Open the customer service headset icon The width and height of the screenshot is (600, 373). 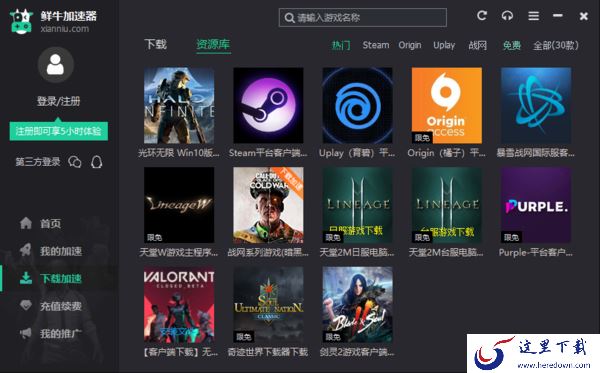click(507, 16)
